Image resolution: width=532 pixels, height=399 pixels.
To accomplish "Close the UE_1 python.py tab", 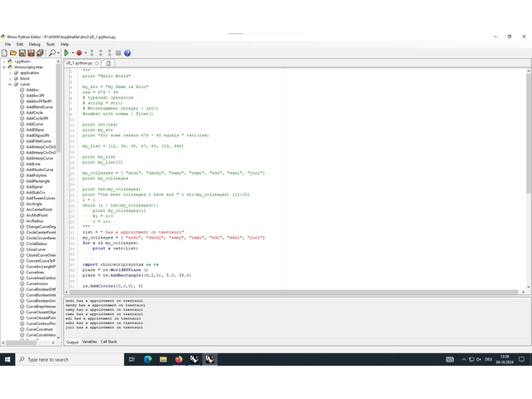I will pyautogui.click(x=97, y=63).
